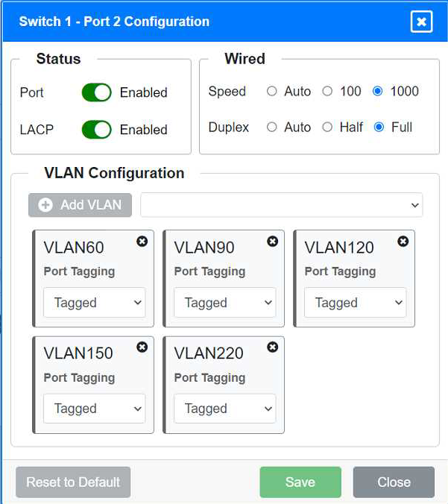Set speed to 100

pos(327,92)
